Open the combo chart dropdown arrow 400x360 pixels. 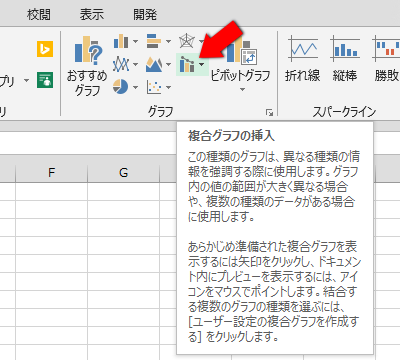coord(202,64)
